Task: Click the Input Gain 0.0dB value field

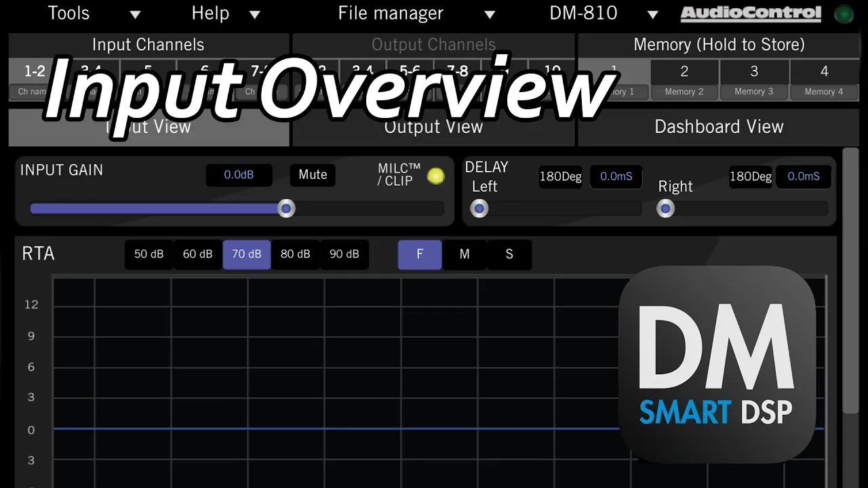Action: point(239,175)
